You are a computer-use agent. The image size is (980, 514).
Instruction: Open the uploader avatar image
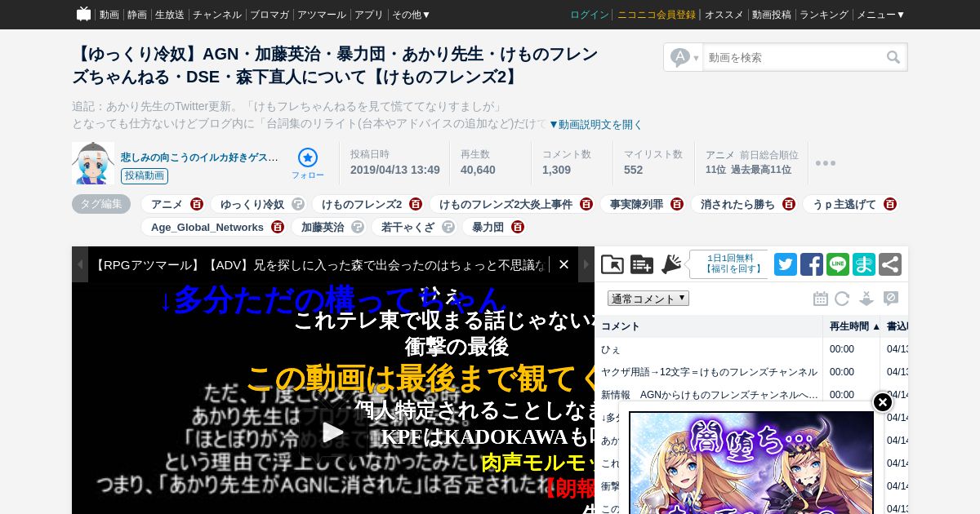pyautogui.click(x=93, y=163)
